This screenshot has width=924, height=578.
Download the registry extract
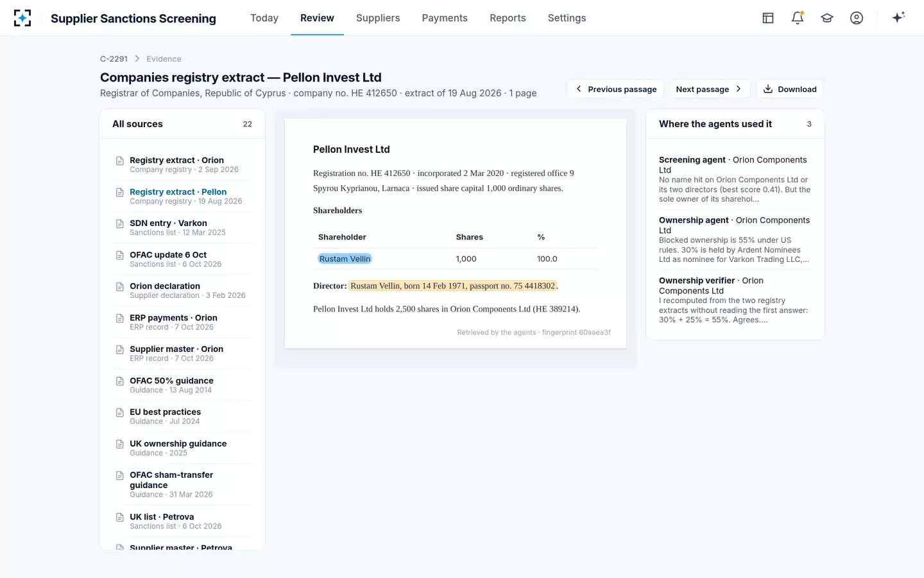pyautogui.click(x=790, y=89)
